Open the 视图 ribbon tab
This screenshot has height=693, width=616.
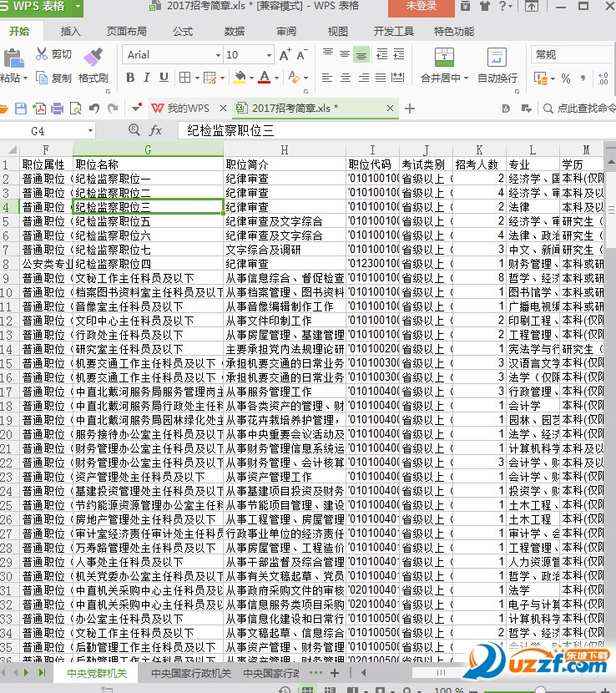[x=337, y=32]
